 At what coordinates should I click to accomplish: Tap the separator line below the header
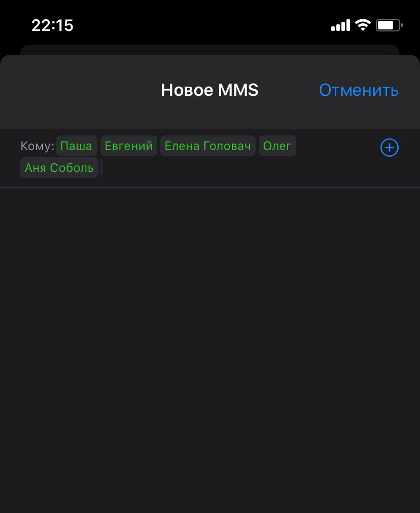pos(210,129)
